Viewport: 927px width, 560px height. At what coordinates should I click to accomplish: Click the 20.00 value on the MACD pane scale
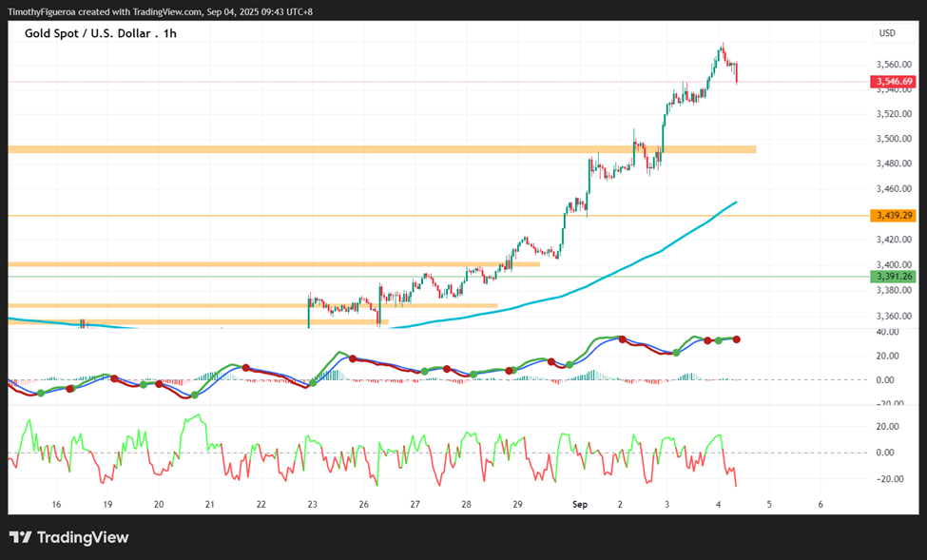[887, 356]
